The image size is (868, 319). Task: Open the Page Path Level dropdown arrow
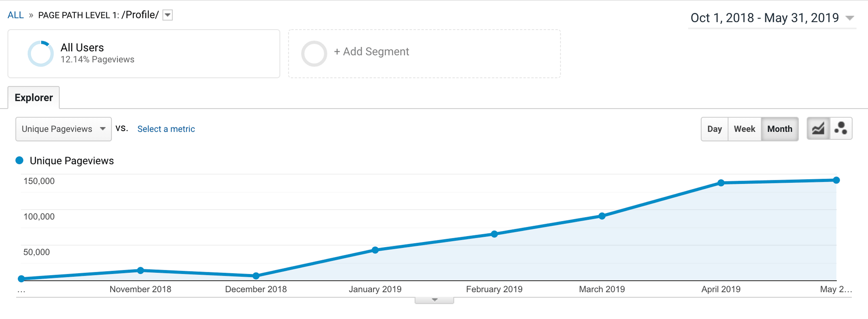(x=168, y=15)
